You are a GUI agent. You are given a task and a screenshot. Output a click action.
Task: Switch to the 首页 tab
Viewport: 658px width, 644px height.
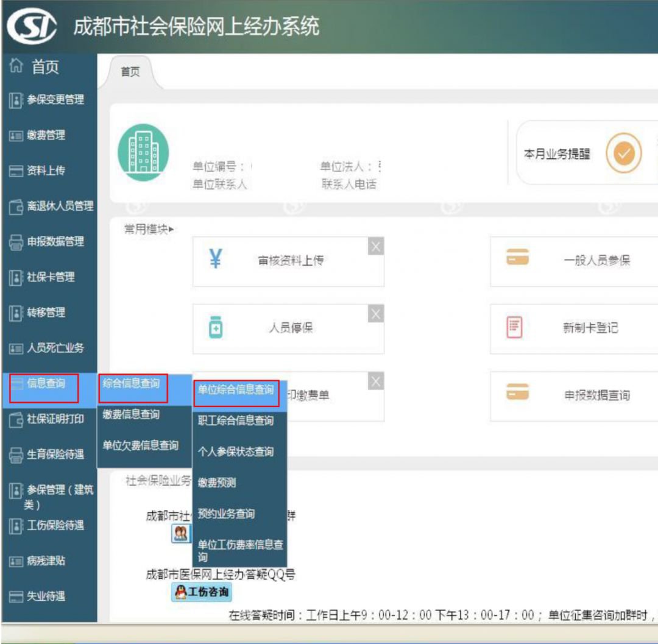click(x=130, y=73)
